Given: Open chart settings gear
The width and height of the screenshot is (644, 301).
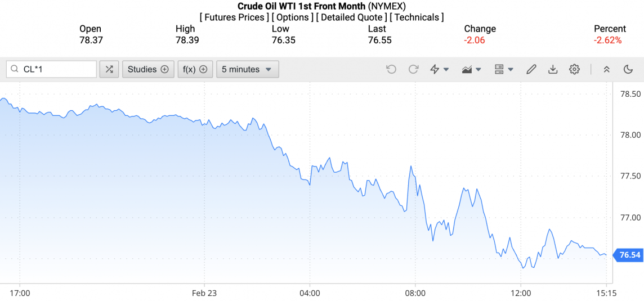Looking at the screenshot, I should click(574, 69).
